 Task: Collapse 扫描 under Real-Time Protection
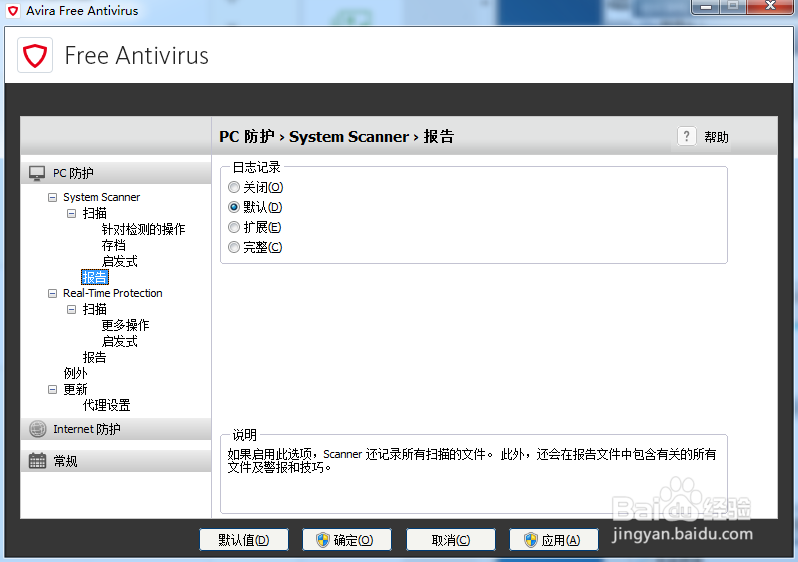pyautogui.click(x=72, y=310)
